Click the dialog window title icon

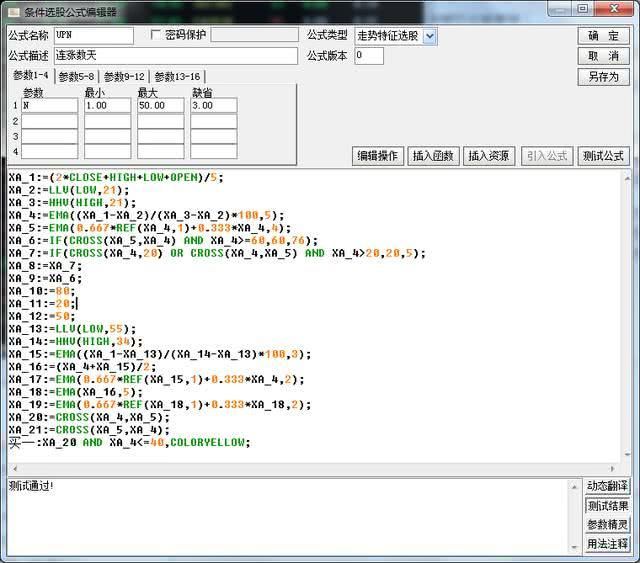pyautogui.click(x=13, y=12)
